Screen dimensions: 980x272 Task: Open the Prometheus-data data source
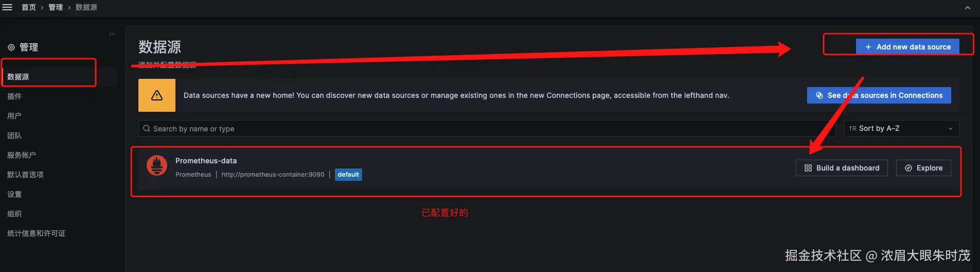pyautogui.click(x=206, y=161)
